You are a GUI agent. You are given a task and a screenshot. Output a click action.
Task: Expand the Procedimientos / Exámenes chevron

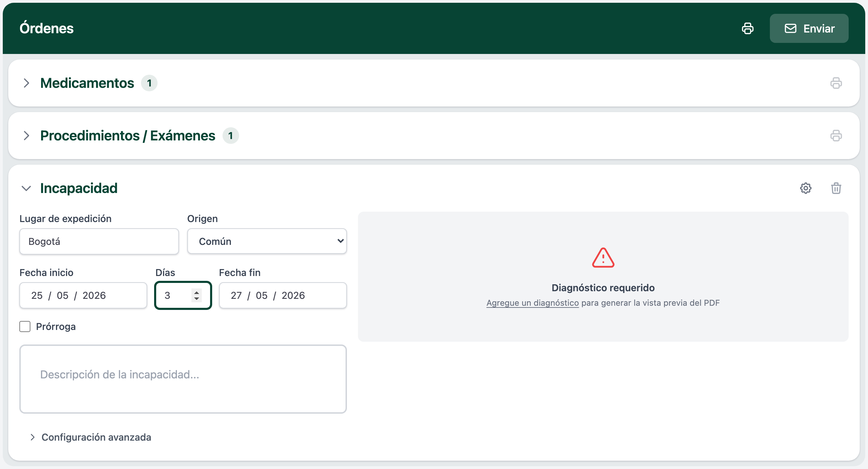click(26, 136)
